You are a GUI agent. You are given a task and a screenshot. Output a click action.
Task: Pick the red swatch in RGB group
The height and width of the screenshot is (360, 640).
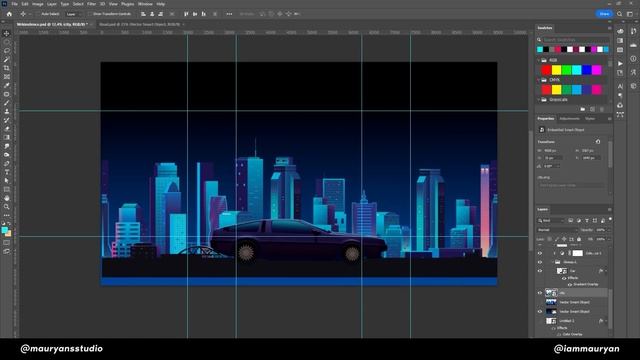click(546, 70)
